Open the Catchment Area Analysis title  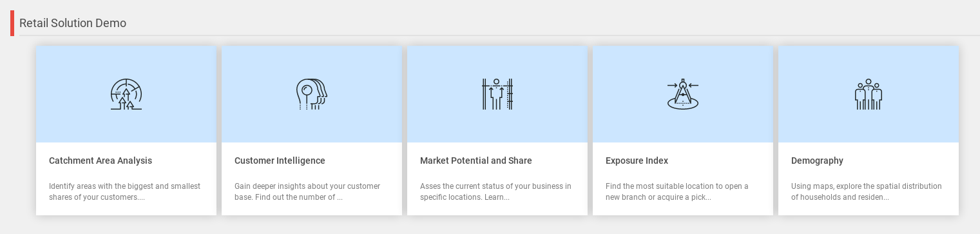pyautogui.click(x=101, y=161)
